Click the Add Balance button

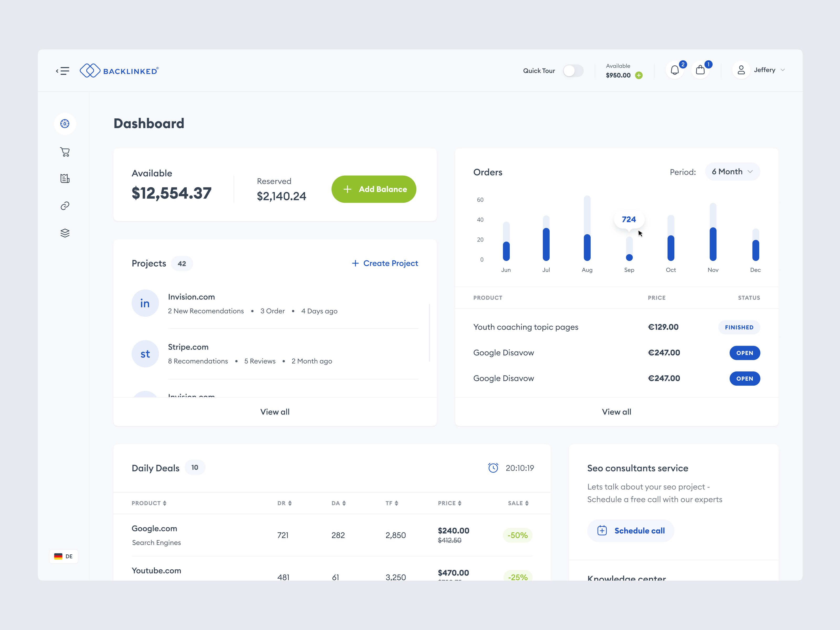pos(374,189)
